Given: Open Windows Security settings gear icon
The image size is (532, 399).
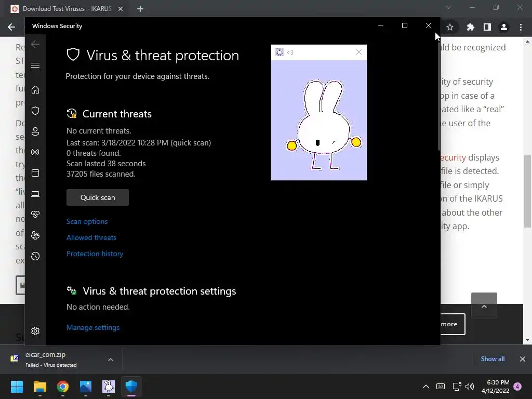Looking at the screenshot, I should click(x=35, y=331).
